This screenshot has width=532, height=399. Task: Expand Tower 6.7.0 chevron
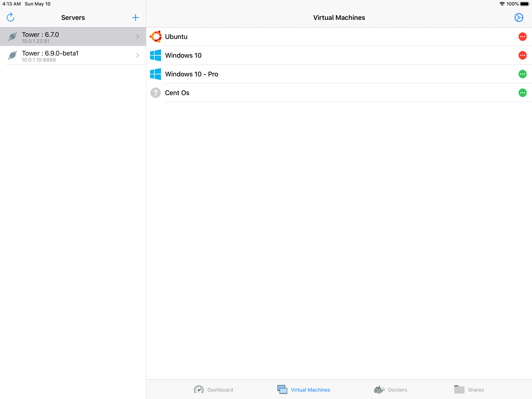pyautogui.click(x=137, y=37)
